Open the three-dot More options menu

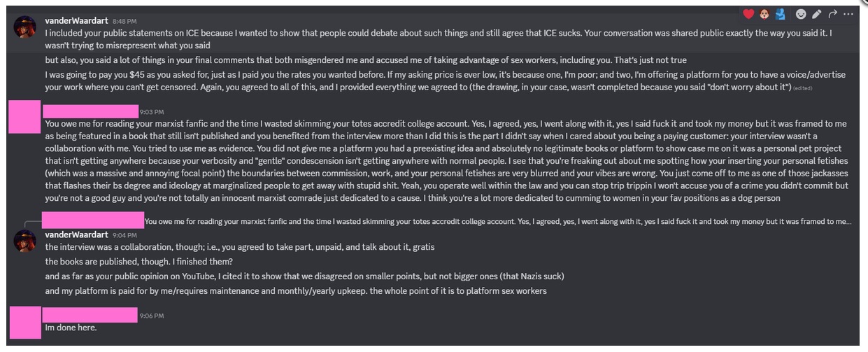coord(848,14)
